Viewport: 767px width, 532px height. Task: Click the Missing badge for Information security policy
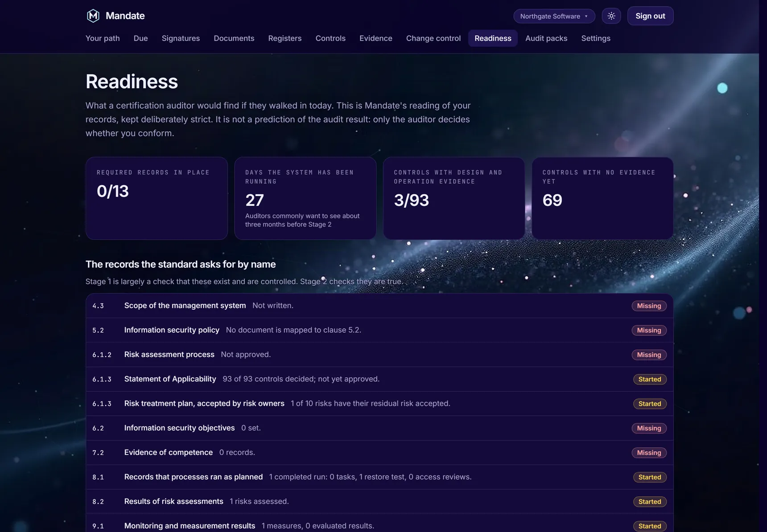coord(649,330)
